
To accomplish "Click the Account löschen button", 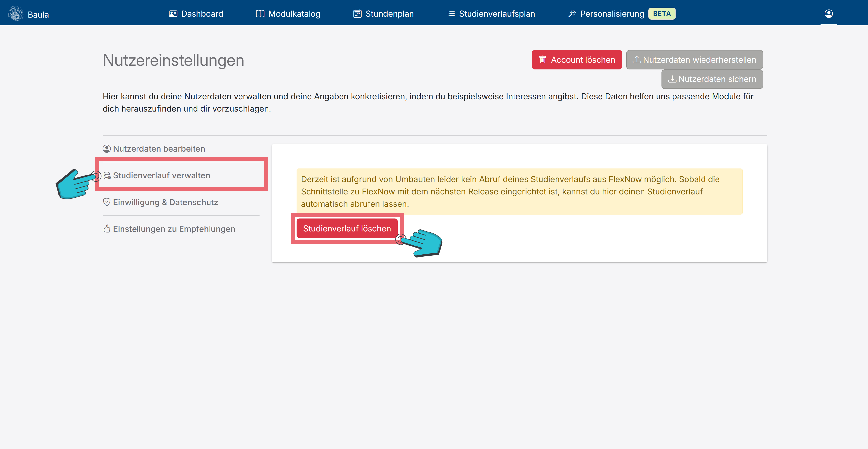I will (577, 60).
